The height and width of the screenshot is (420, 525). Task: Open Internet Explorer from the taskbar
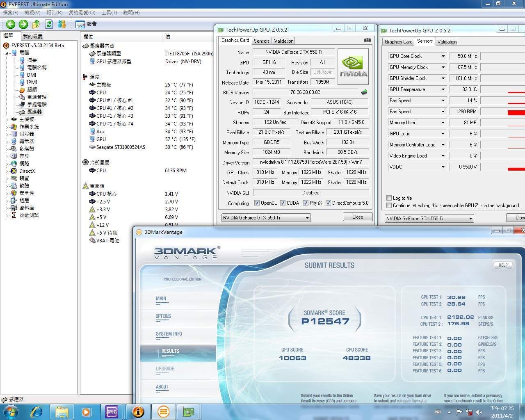[x=37, y=411]
